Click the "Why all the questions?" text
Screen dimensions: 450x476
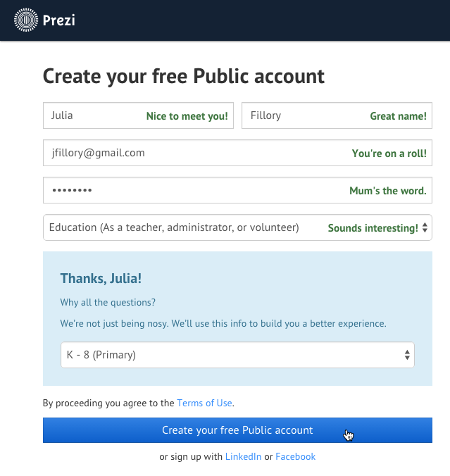[x=108, y=303]
